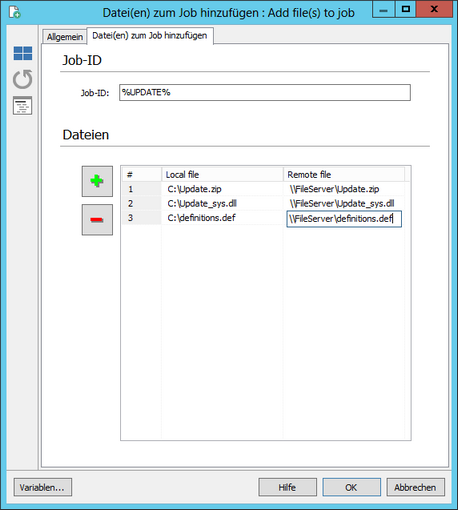This screenshot has width=458, height=510.
Task: Remove file row with red minus
Action: (x=97, y=220)
